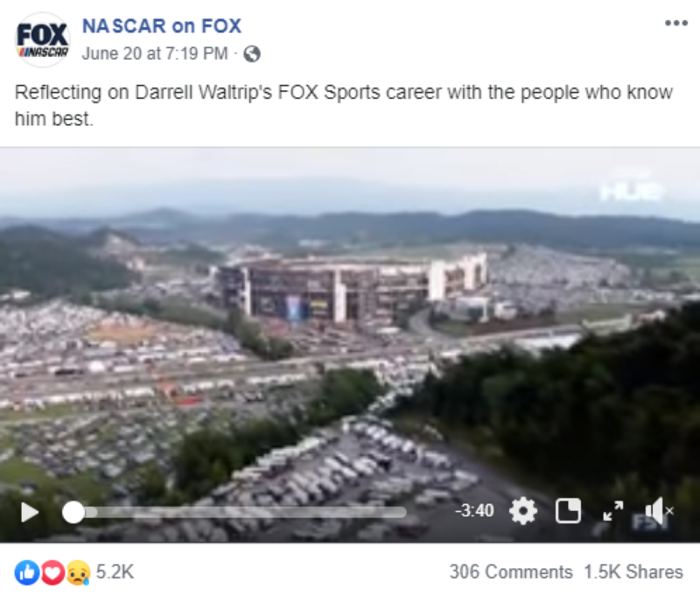Show the 5.2K reactions list
700x596 pixels.
tap(115, 571)
